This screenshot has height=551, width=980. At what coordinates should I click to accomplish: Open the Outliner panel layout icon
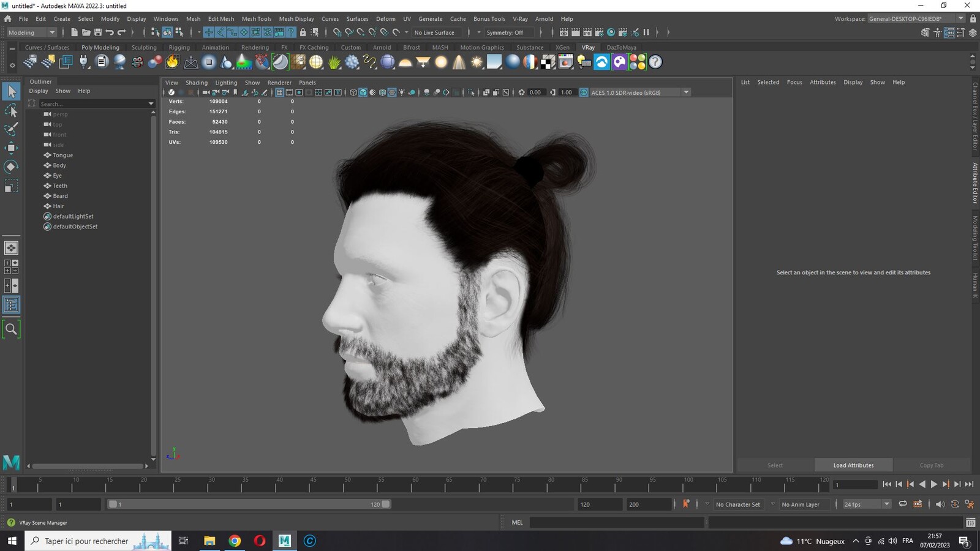coord(11,305)
